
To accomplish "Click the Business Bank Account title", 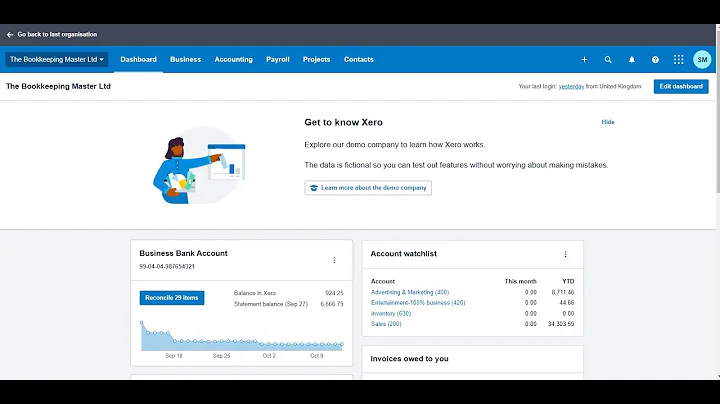I will coord(183,253).
